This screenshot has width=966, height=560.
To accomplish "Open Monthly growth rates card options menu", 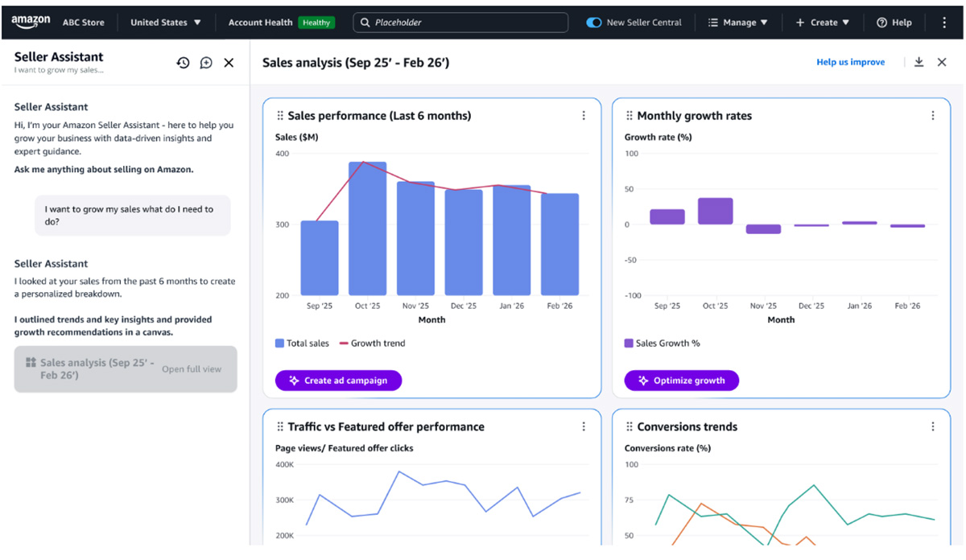I will point(933,116).
